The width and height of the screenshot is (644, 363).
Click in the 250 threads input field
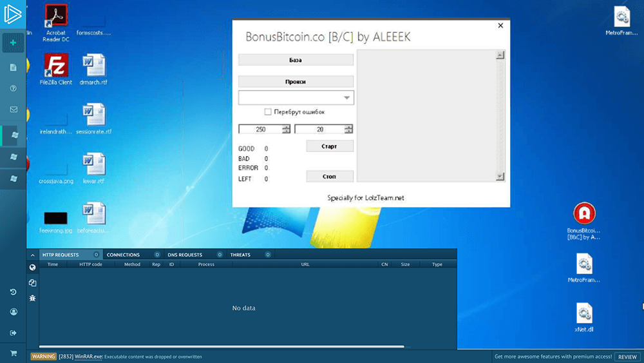260,129
